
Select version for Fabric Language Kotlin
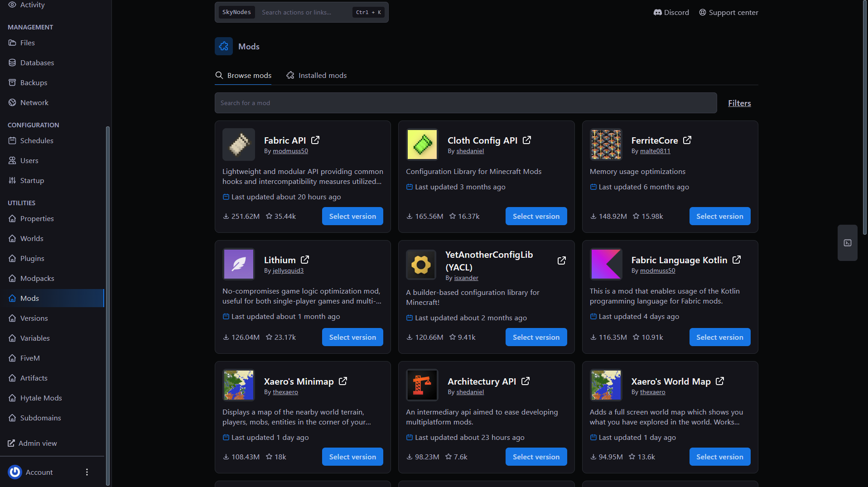coord(720,337)
